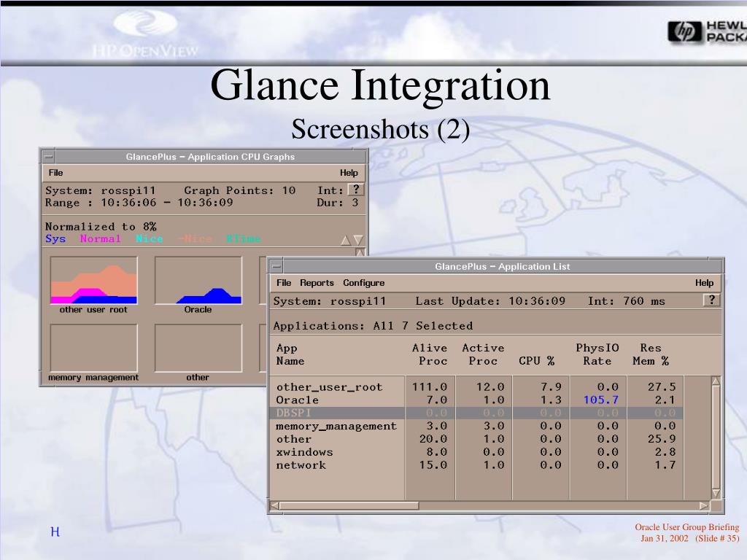Click Oracle PhysIO Rate value 105.7
Viewport: 747px width, 560px height.
click(x=601, y=400)
